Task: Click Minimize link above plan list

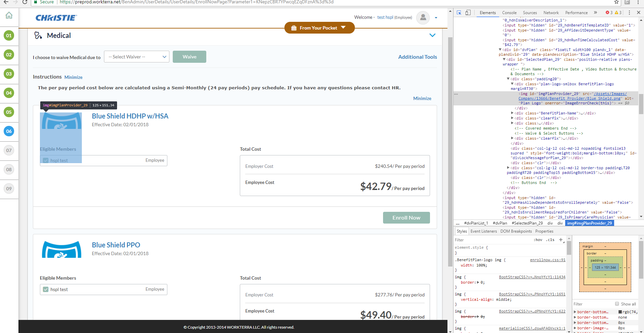Action: point(422,98)
